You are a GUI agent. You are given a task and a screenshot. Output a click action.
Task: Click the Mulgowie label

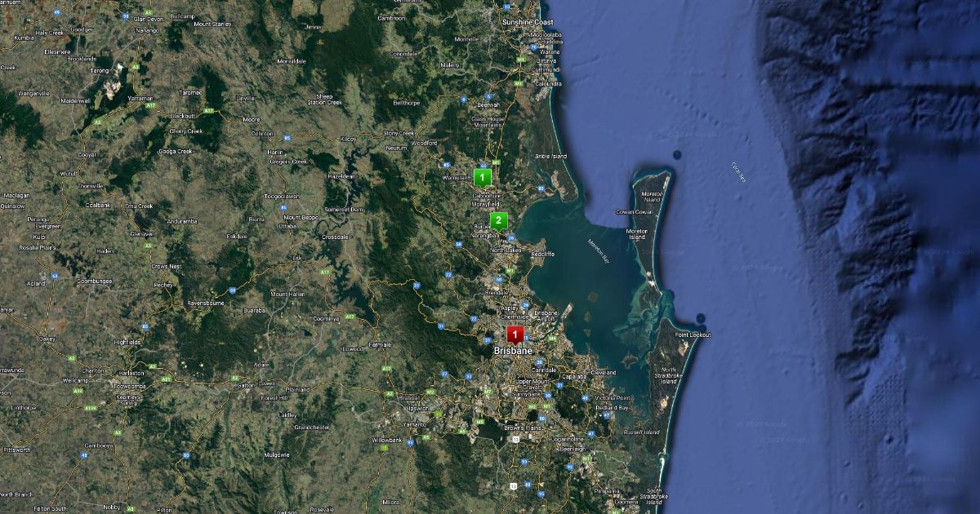point(277,454)
